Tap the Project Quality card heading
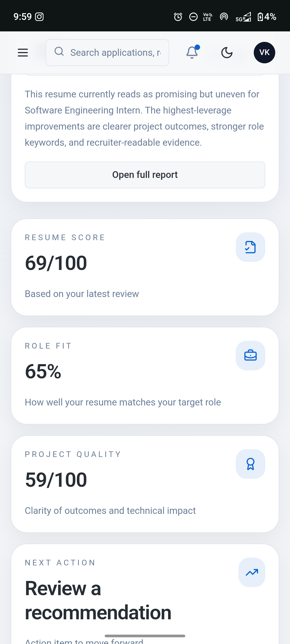Viewport: 290px width, 644px height. coord(73,454)
